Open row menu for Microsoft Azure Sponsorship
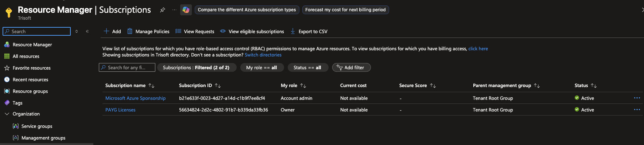 (637, 98)
